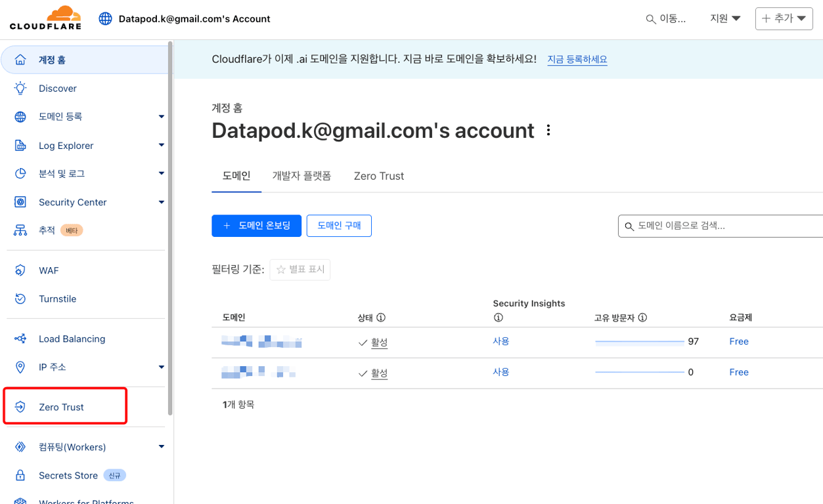This screenshot has width=823, height=504.
Task: Open the three-dot account options menu
Action: pyautogui.click(x=548, y=130)
